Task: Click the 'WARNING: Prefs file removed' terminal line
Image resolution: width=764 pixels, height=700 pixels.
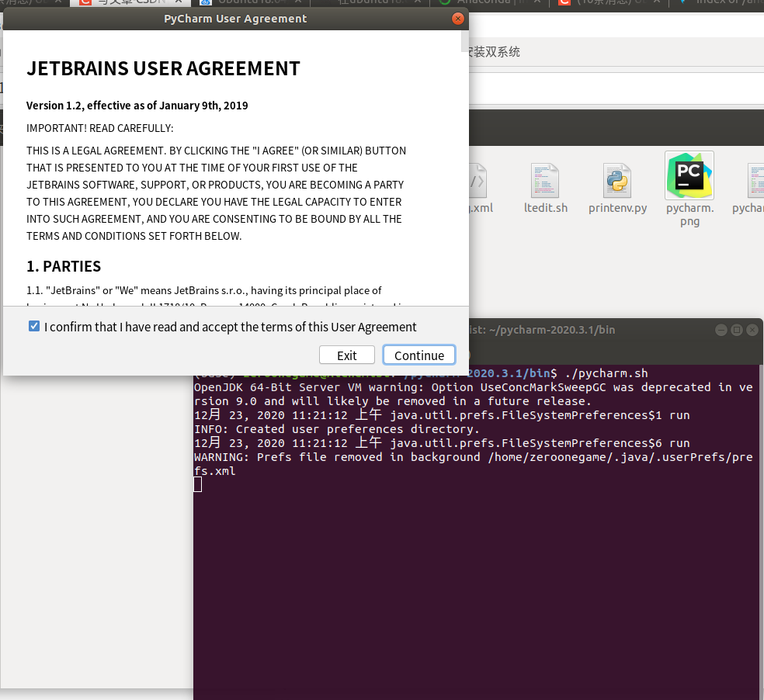Action: click(473, 464)
